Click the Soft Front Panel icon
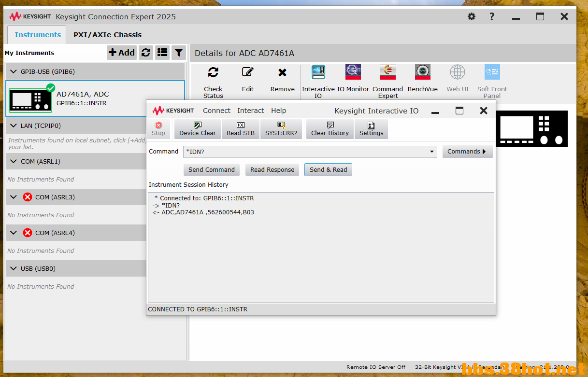588x377 pixels. click(x=492, y=82)
